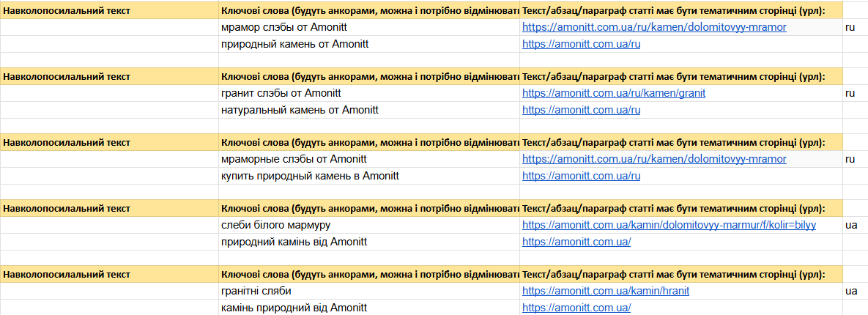Viewport: 868px width, 315px height.
Task: Select the cell "мраморные слэбы от Amonitt"
Action: pos(369,160)
